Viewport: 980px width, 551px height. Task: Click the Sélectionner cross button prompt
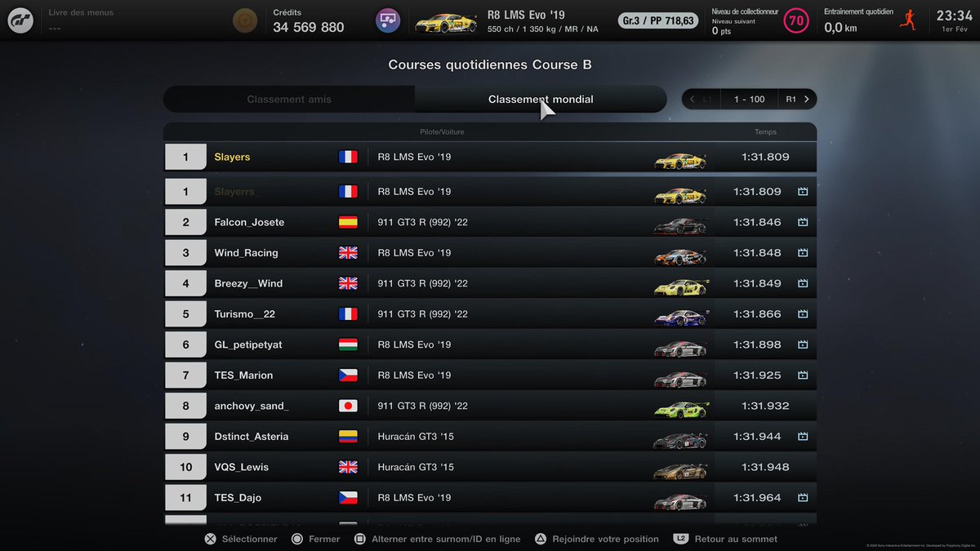click(x=241, y=539)
